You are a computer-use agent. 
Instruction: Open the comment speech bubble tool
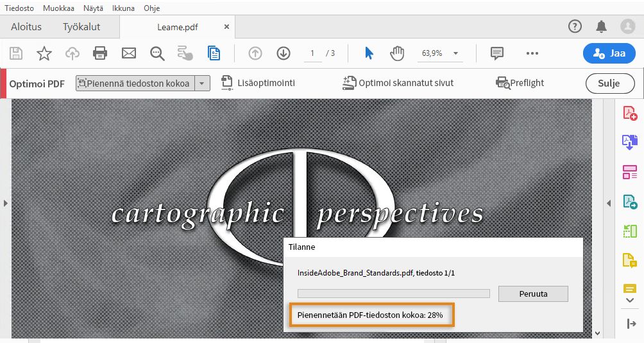point(497,53)
